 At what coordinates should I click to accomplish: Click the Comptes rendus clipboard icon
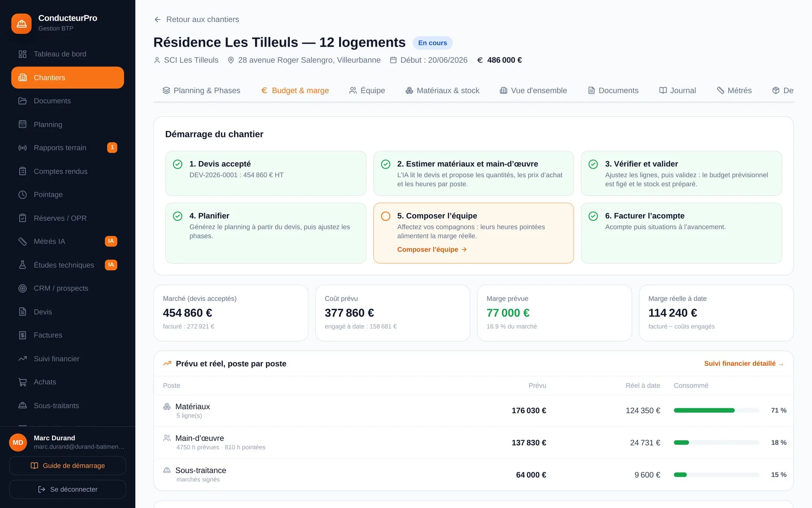click(x=23, y=171)
